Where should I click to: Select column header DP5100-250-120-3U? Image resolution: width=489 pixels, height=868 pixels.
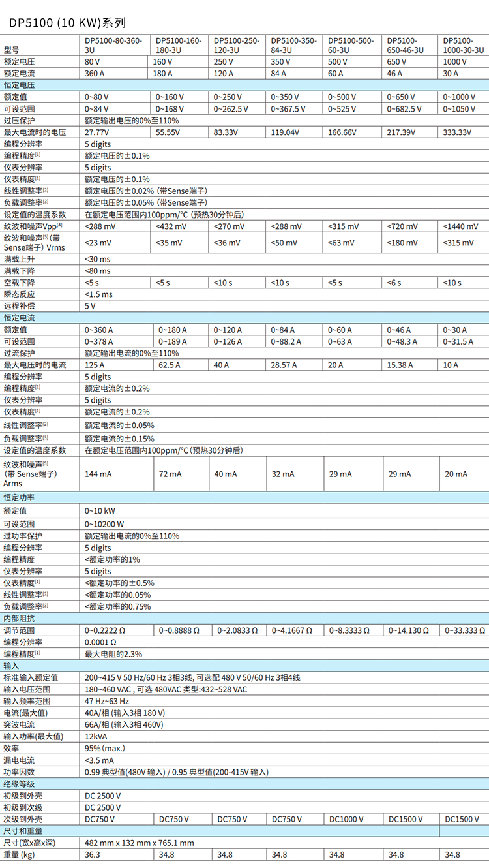click(236, 44)
